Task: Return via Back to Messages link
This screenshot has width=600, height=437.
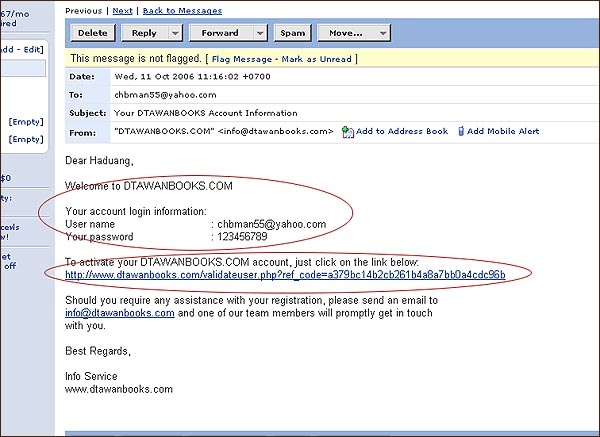Action: (182, 11)
